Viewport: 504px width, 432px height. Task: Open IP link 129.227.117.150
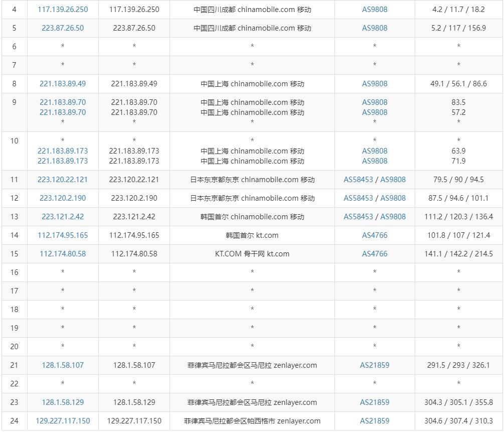pyautogui.click(x=63, y=421)
